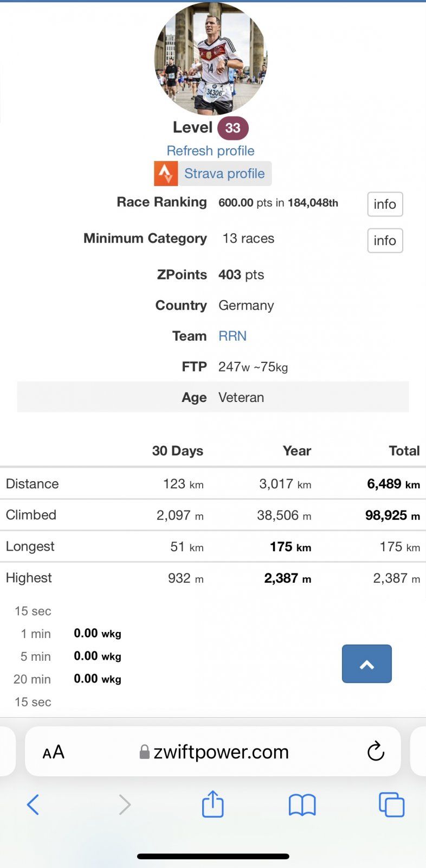Open Safari bookmarks book icon
Viewport: 426px width, 868px height.
[x=302, y=805]
